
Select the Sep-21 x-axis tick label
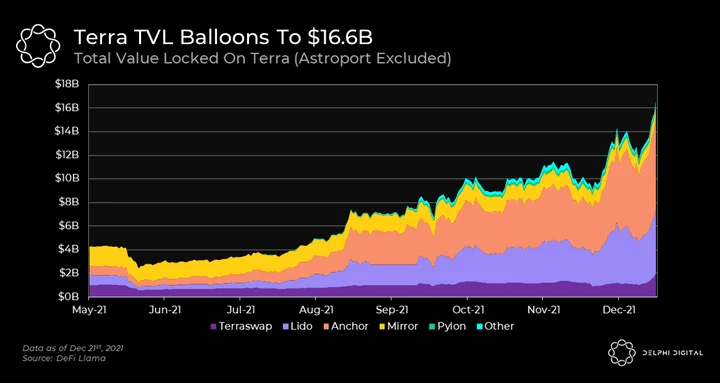tap(391, 310)
